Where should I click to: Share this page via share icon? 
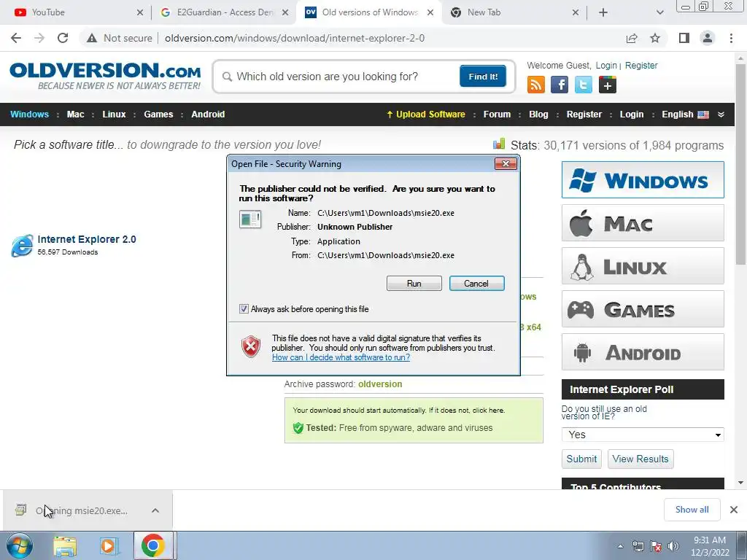(x=632, y=38)
